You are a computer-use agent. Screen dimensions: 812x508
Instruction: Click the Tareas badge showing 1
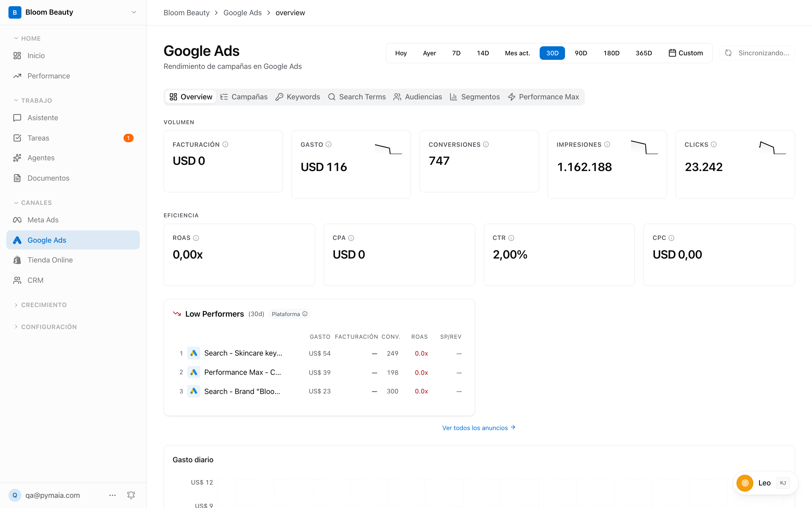[x=128, y=138]
